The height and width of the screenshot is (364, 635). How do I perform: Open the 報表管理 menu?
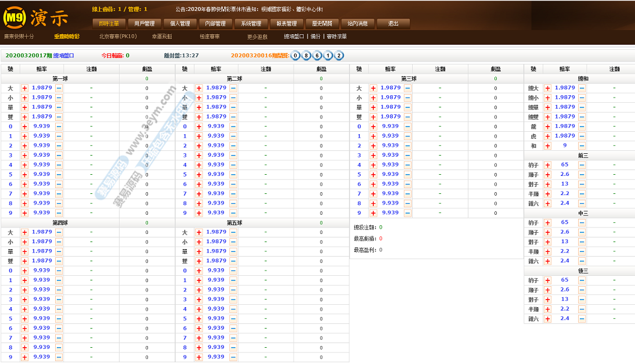tap(286, 24)
